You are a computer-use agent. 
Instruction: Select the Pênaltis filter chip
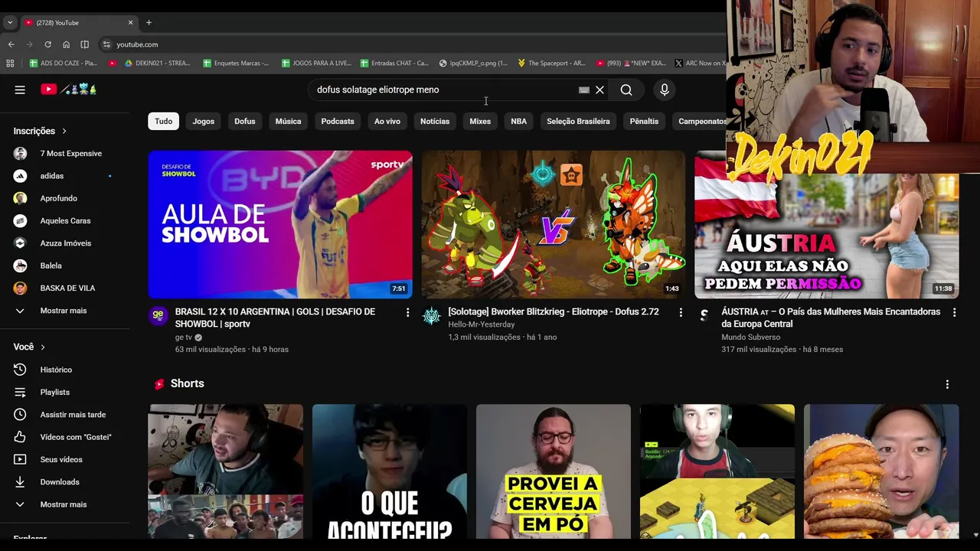tap(644, 121)
